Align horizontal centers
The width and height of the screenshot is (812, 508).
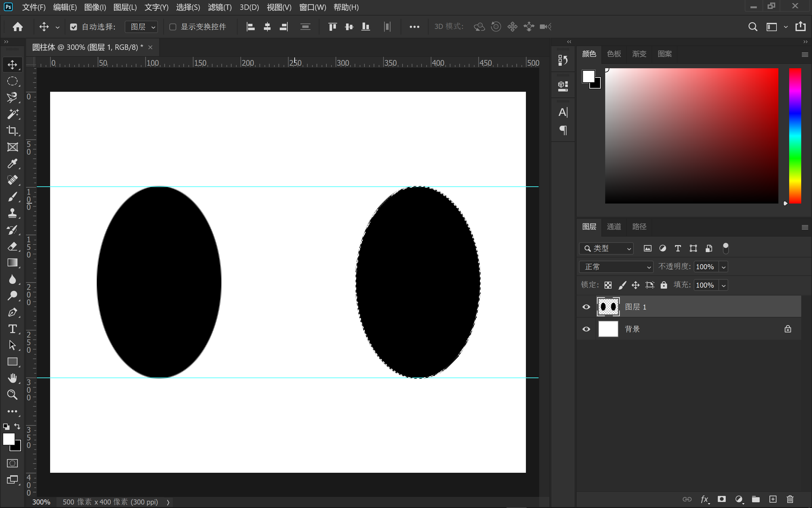coord(267,27)
